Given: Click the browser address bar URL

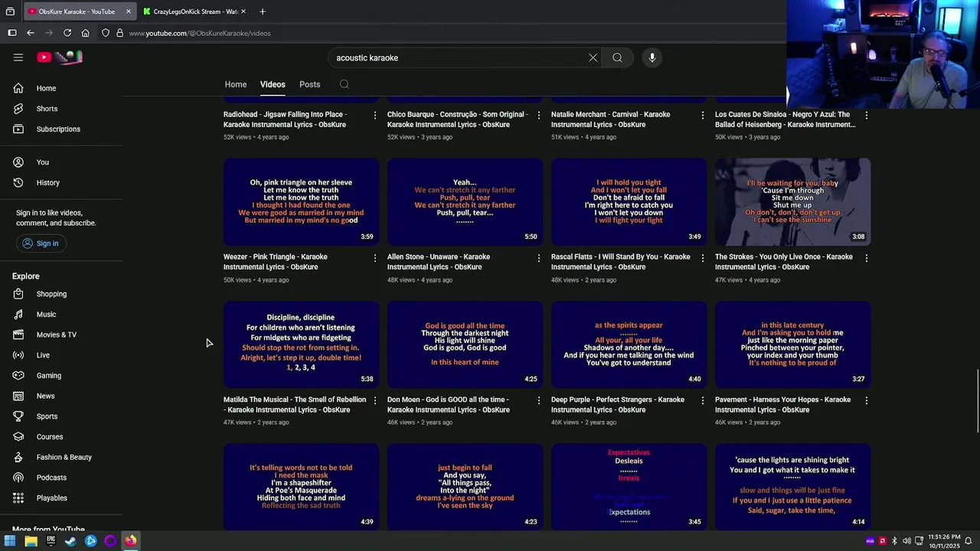Looking at the screenshot, I should (200, 33).
